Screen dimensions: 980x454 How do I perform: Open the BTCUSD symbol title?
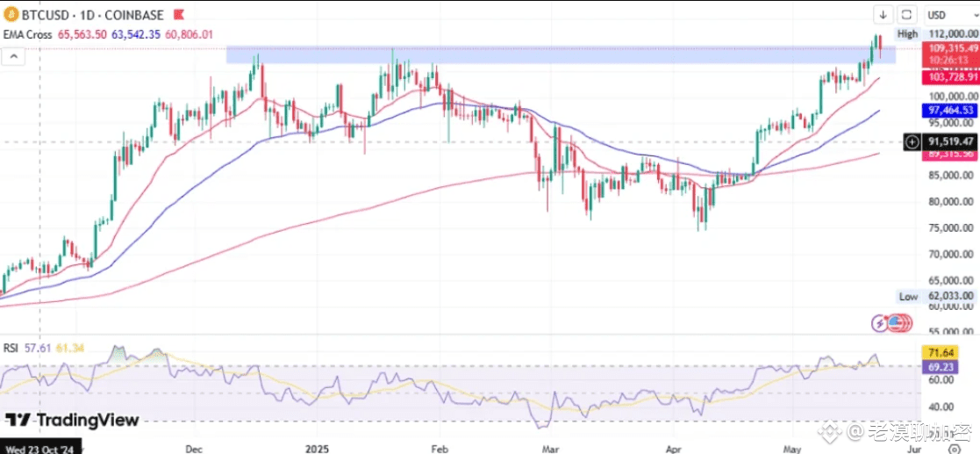click(61, 15)
